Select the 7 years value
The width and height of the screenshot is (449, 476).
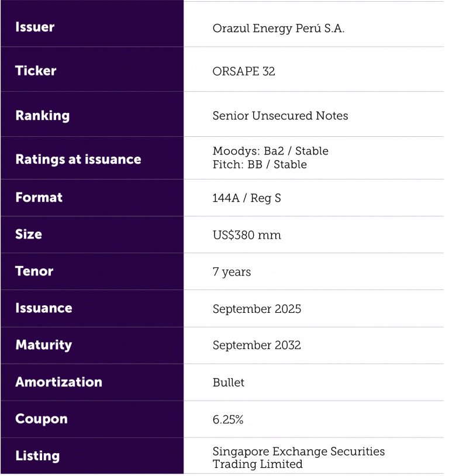232,272
